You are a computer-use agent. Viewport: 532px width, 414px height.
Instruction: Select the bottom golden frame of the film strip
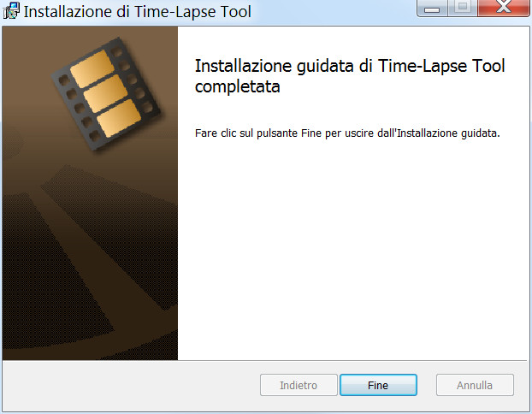pos(119,118)
